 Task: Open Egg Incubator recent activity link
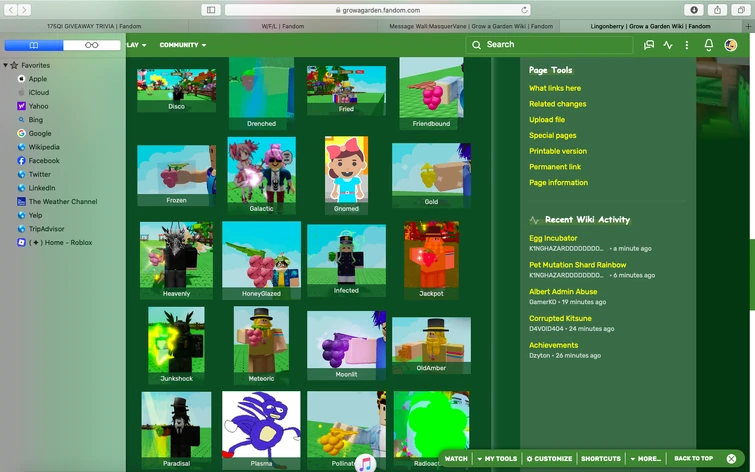(x=553, y=238)
